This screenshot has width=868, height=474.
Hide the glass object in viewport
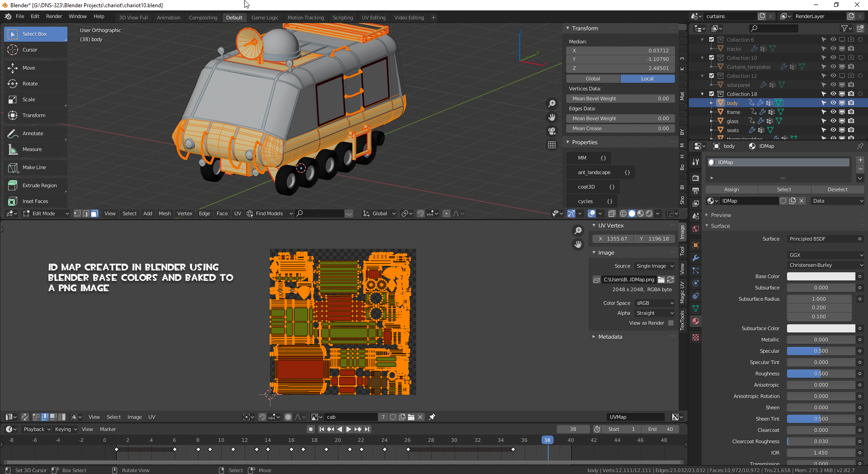[x=833, y=121]
